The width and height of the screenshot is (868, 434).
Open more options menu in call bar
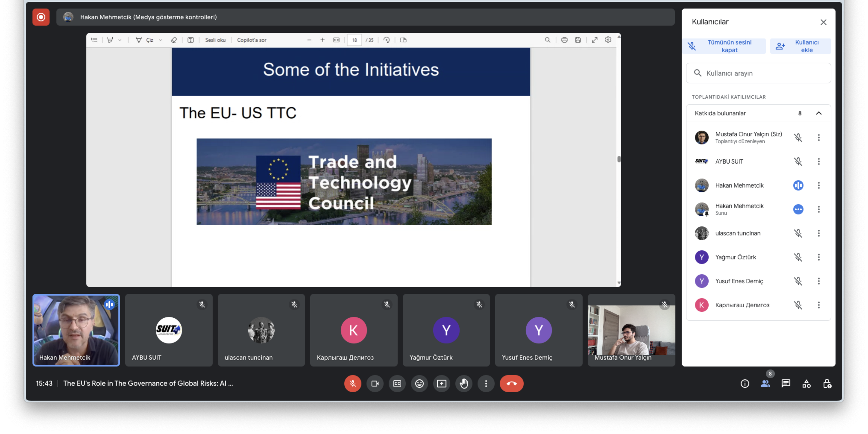(486, 383)
